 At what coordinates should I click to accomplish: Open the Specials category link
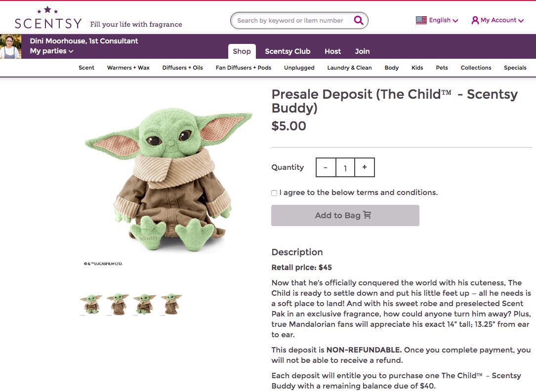click(x=515, y=68)
